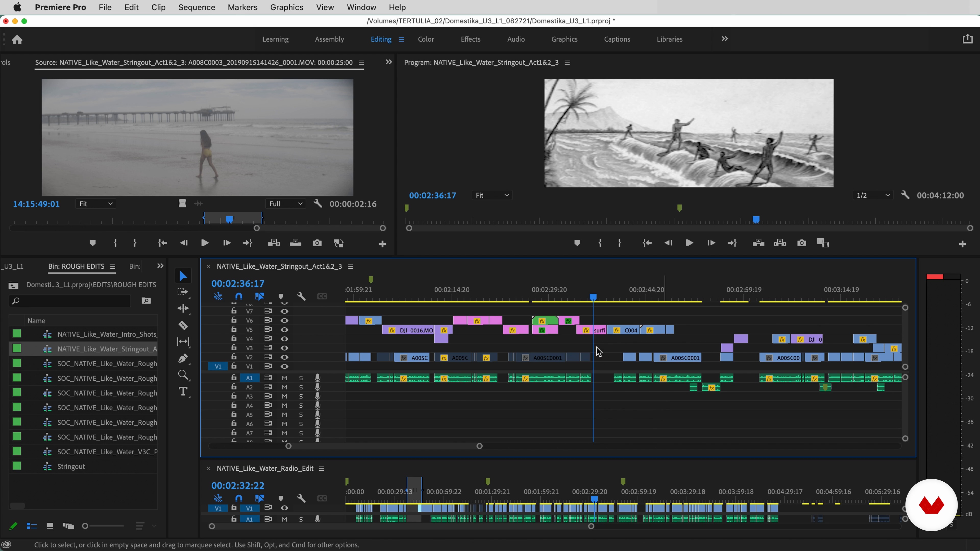Viewport: 980px width, 551px height.
Task: Switch to Effects workspace
Action: click(471, 39)
